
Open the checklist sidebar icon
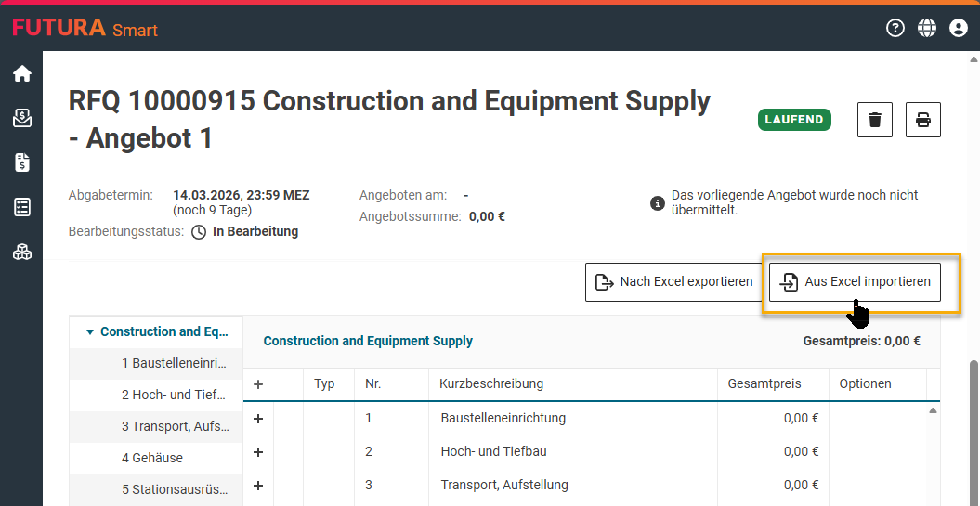[x=21, y=207]
